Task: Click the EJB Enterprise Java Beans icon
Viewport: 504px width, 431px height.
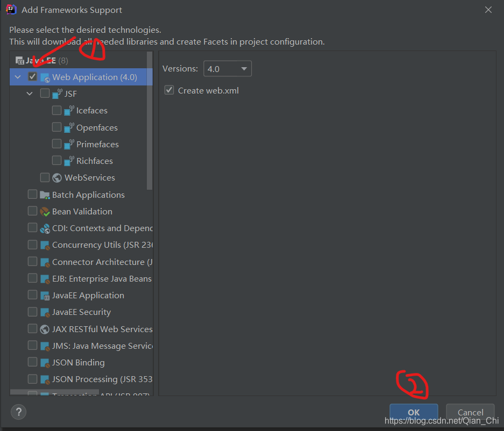Action: 45,279
